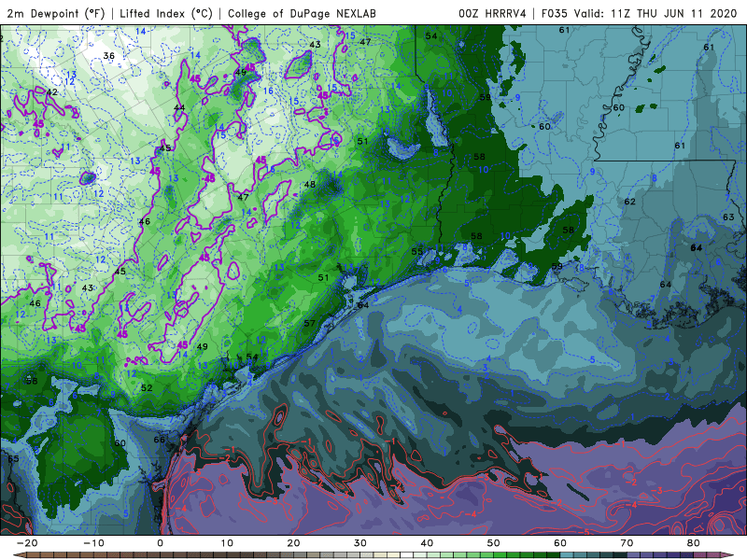
Task: Click the "00Z HRRRV4" model run label
Action: 493,13
